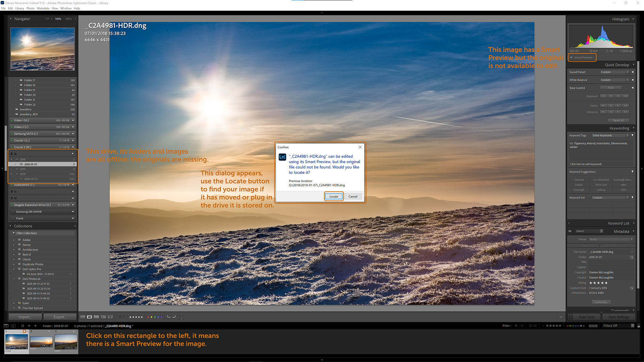Click the Keyword Tags panel icon
This screenshot has height=362, width=644.
[x=633, y=135]
